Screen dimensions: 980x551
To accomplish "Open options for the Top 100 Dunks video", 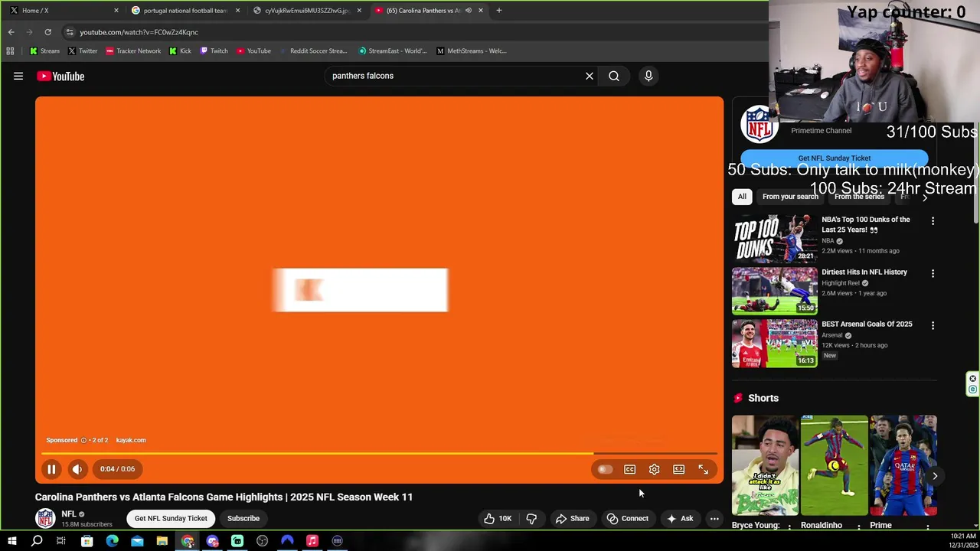I will [x=933, y=221].
